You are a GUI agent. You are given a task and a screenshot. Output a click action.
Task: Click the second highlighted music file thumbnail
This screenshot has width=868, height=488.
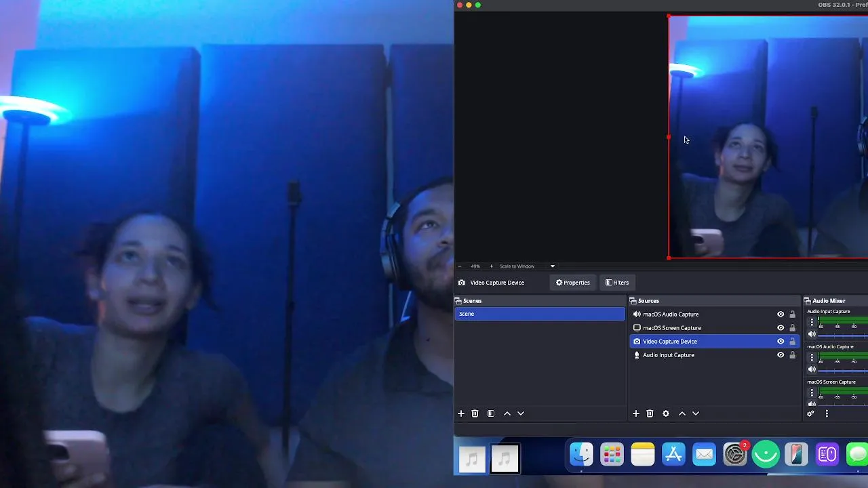point(505,459)
